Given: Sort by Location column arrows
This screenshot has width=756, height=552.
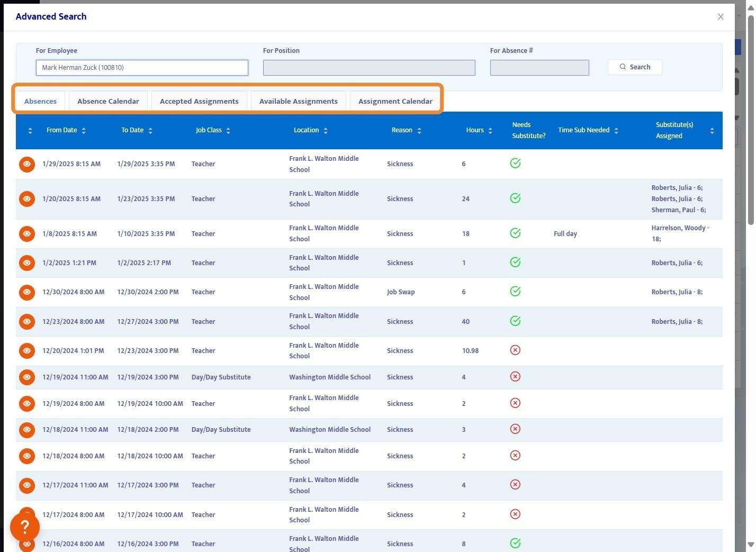Looking at the screenshot, I should point(325,131).
